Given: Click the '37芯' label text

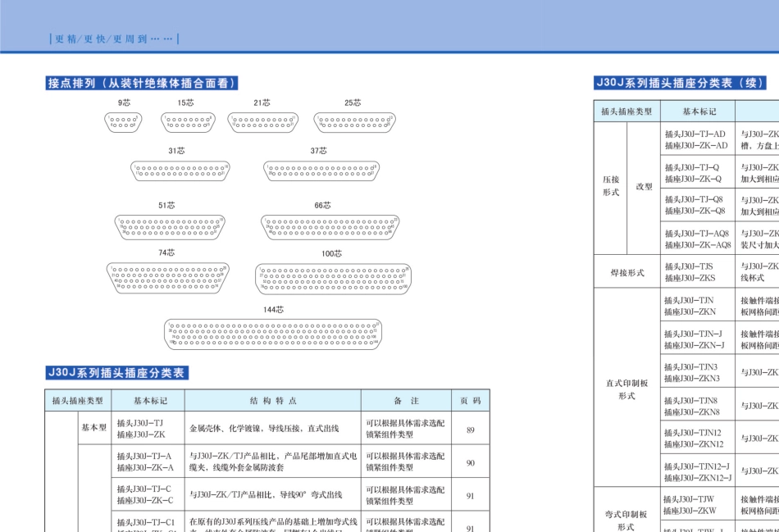Looking at the screenshot, I should coord(318,151).
